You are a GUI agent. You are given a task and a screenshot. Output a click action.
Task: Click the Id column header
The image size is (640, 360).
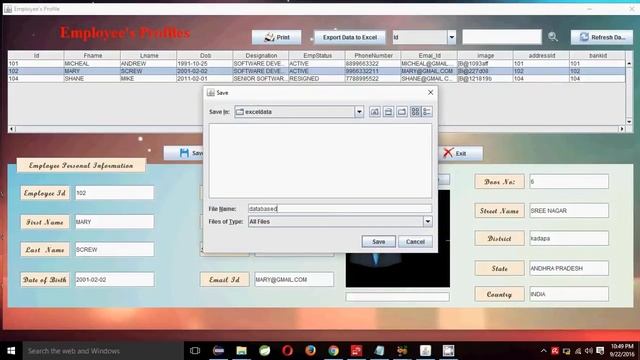click(x=36, y=55)
